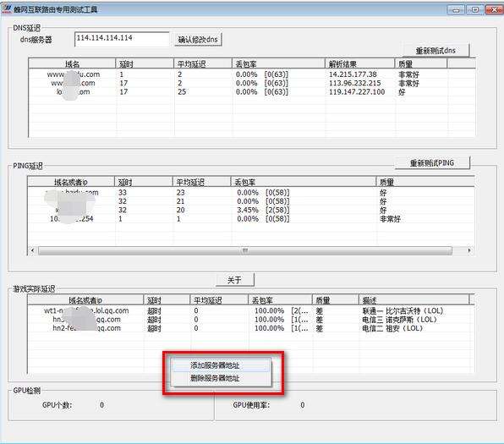Sort DNS table by 平均延迟 column header
Viewport: 504px width, 444px height.
click(x=203, y=63)
